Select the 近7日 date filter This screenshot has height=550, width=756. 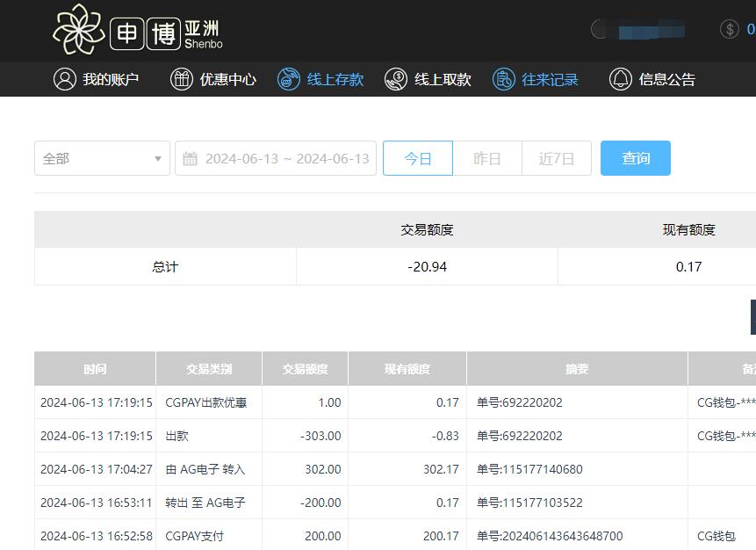click(556, 158)
